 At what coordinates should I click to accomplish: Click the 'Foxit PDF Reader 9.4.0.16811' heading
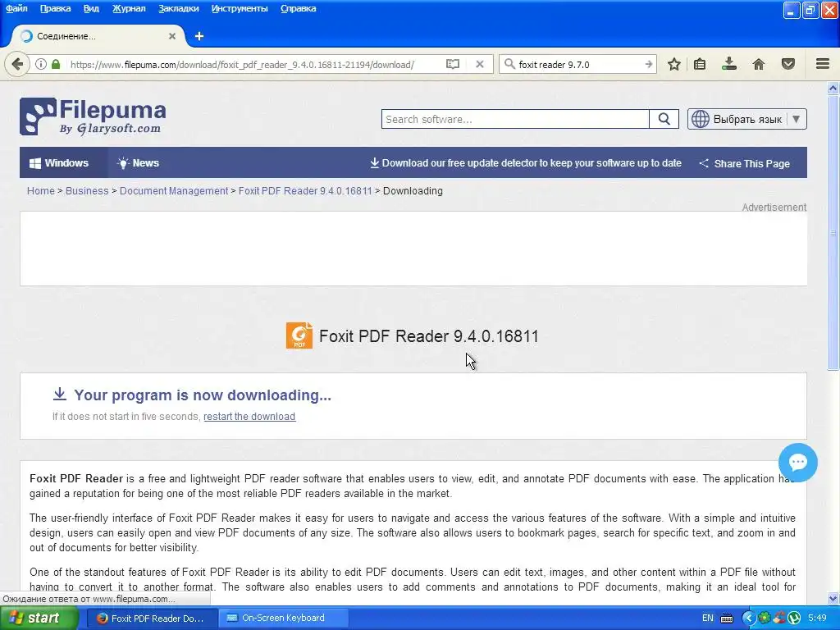click(428, 336)
